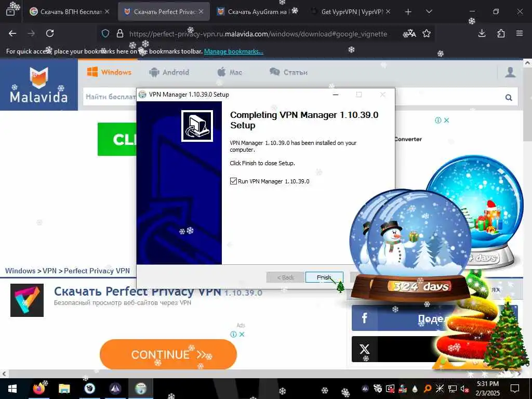Image resolution: width=532 pixels, height=399 pixels.
Task: Close the Скачать Perfect Privacy tab
Action: click(201, 11)
